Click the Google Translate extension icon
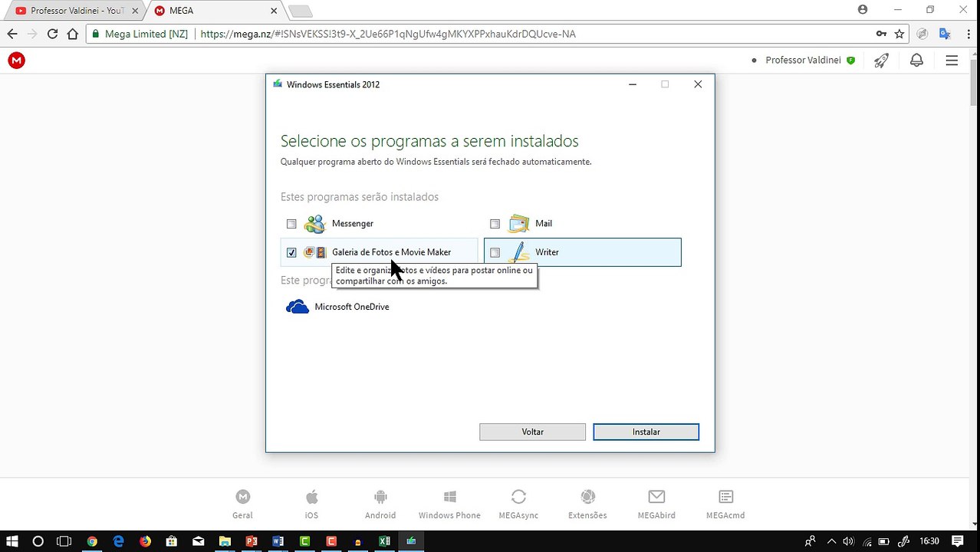The height and width of the screenshot is (552, 980). click(x=945, y=34)
